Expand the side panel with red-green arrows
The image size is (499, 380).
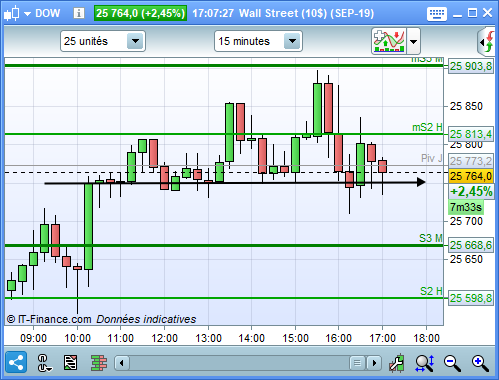[x=486, y=42]
